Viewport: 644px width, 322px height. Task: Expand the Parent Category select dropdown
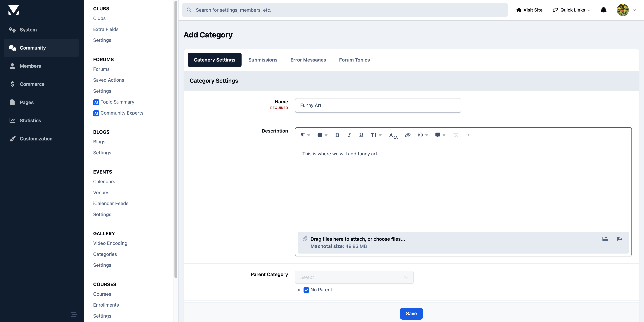[354, 277]
